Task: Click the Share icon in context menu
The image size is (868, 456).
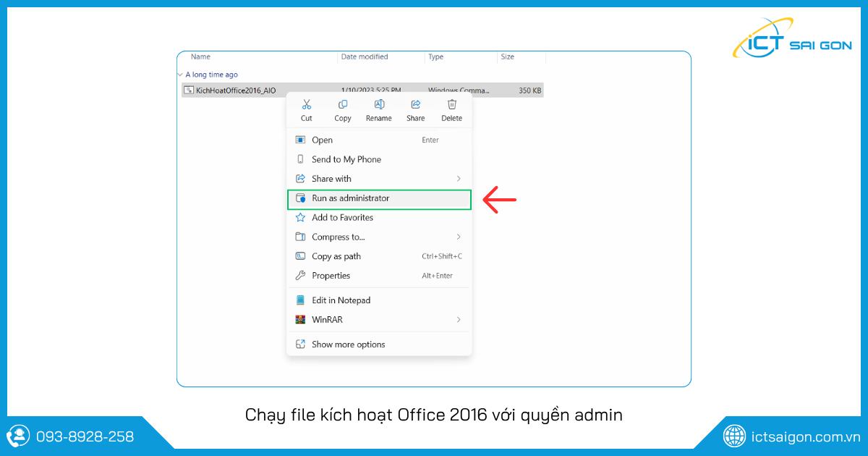Action: click(x=415, y=105)
